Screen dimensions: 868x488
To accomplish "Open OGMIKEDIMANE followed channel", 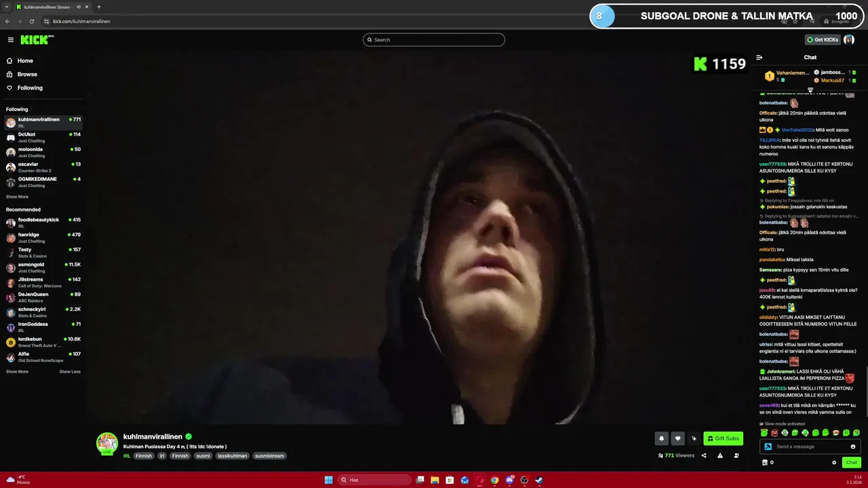I will point(43,182).
